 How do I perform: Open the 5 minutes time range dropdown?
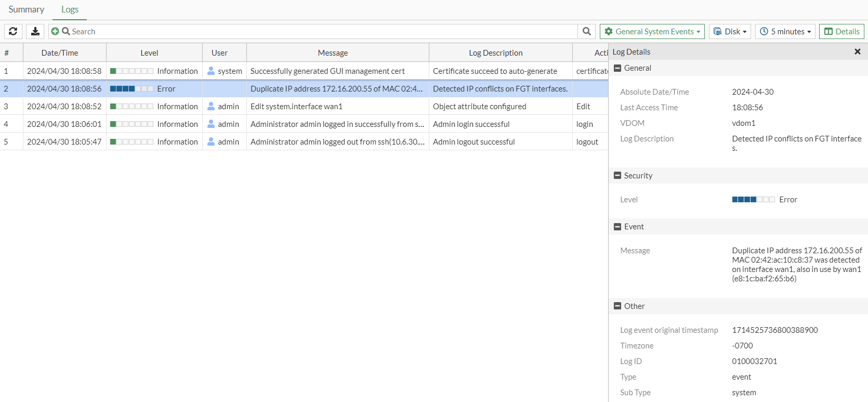[785, 31]
